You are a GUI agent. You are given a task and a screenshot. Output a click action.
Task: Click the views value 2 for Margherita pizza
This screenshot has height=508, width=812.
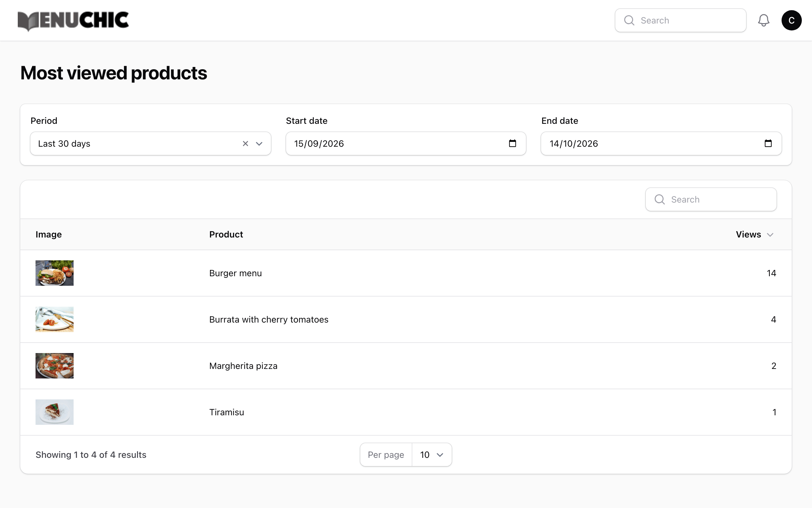point(773,366)
